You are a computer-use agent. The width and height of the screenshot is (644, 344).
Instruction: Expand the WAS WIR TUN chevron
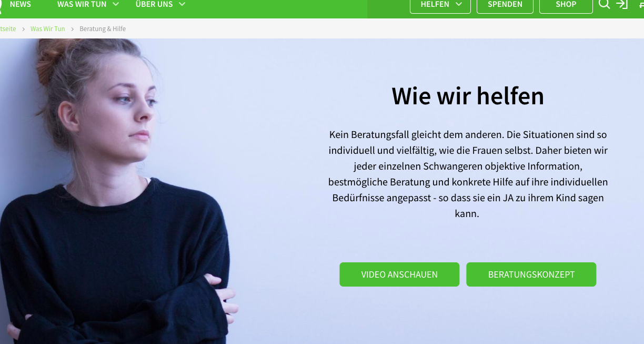(116, 4)
